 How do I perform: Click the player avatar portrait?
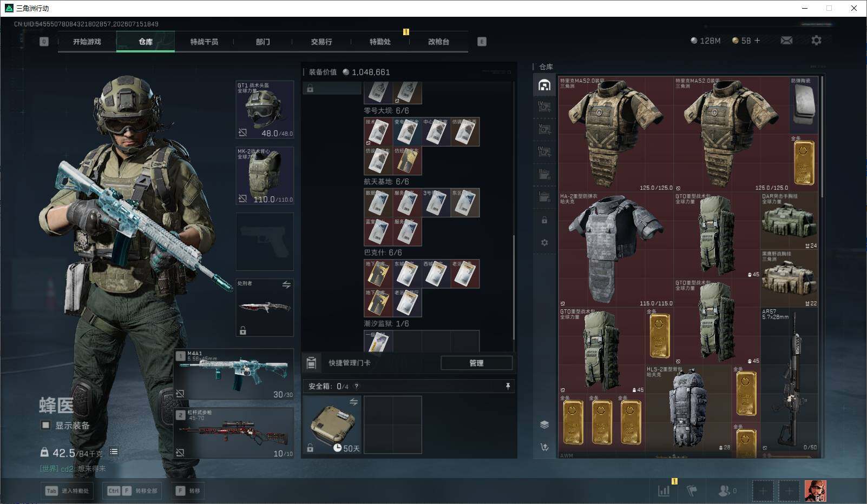(x=815, y=490)
